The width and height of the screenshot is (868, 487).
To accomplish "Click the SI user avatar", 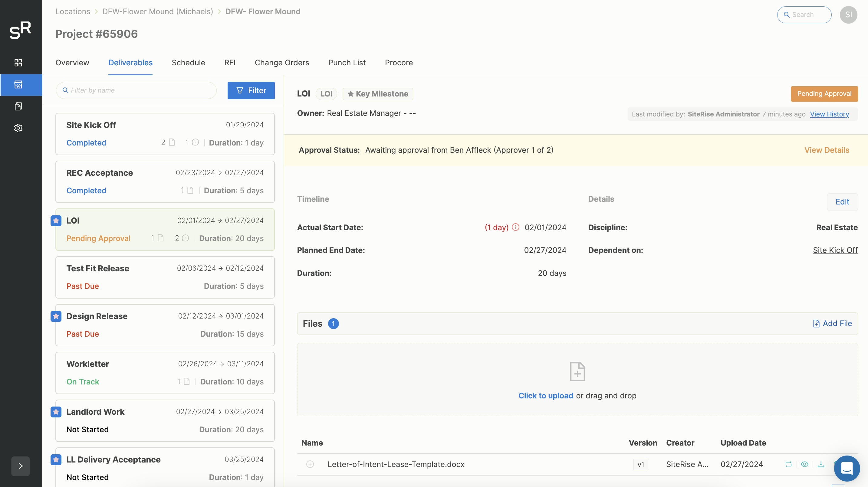I will pos(848,15).
